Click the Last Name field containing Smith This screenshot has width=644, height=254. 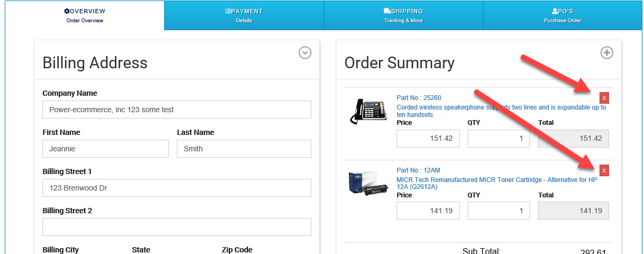click(244, 149)
